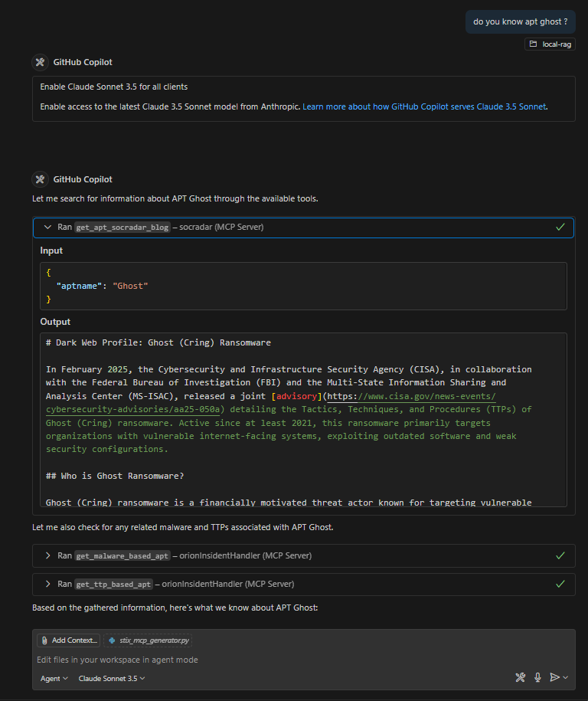The height and width of the screenshot is (701, 588).
Task: Click the green check on socradar run
Action: pyautogui.click(x=560, y=227)
